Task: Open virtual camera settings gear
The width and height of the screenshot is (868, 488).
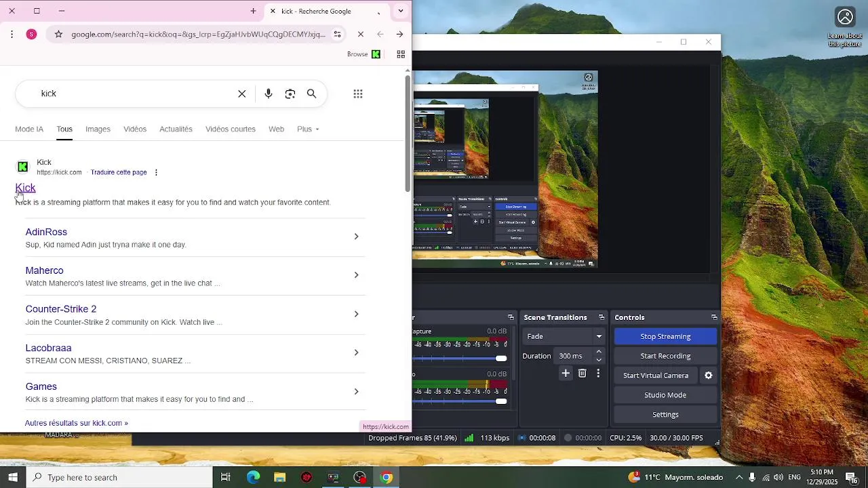Action: [709, 375]
